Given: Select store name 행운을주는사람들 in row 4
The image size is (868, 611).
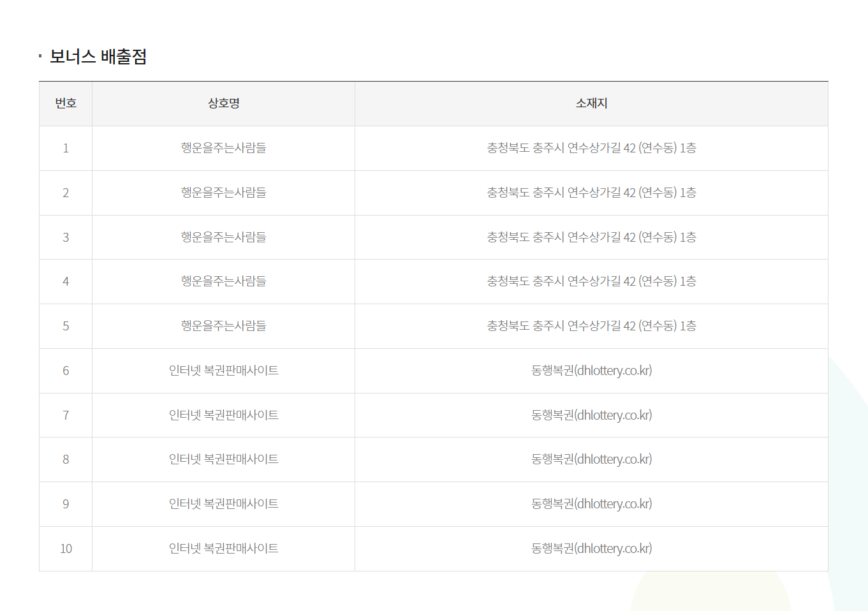Looking at the screenshot, I should click(224, 281).
